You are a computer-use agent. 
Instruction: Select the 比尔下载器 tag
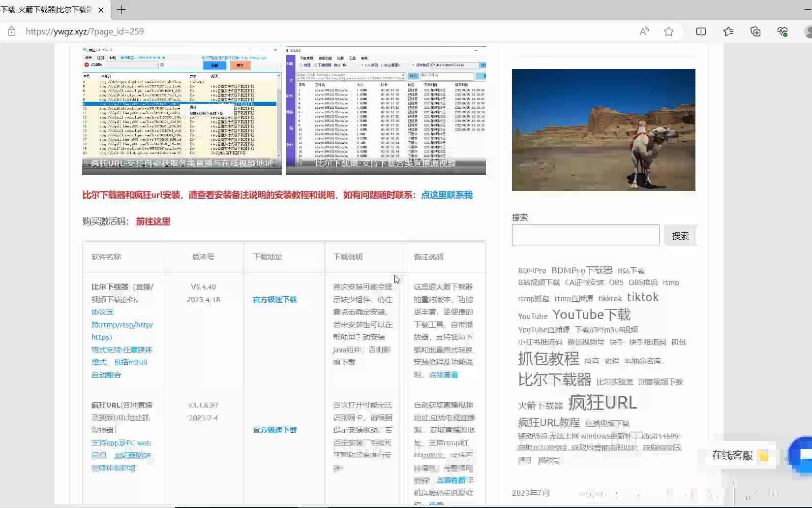click(554, 380)
